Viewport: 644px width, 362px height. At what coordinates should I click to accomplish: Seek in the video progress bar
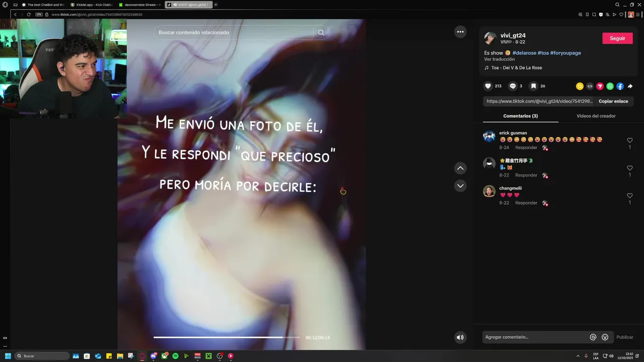point(226,337)
